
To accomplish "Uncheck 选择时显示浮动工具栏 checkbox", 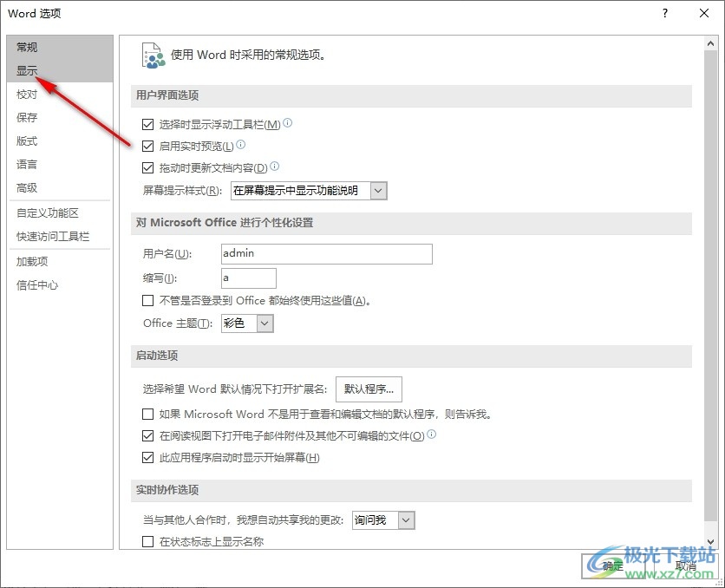I will pos(148,124).
